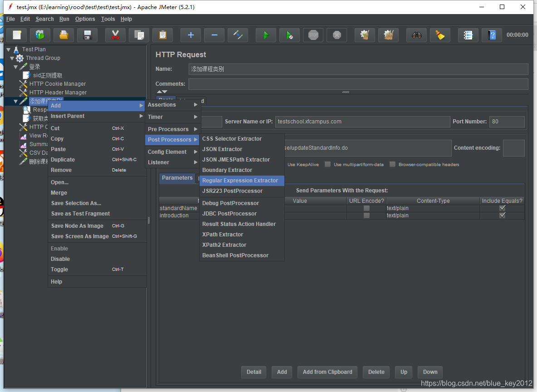
Task: Open the Insert Parent submenu
Action: click(97, 116)
